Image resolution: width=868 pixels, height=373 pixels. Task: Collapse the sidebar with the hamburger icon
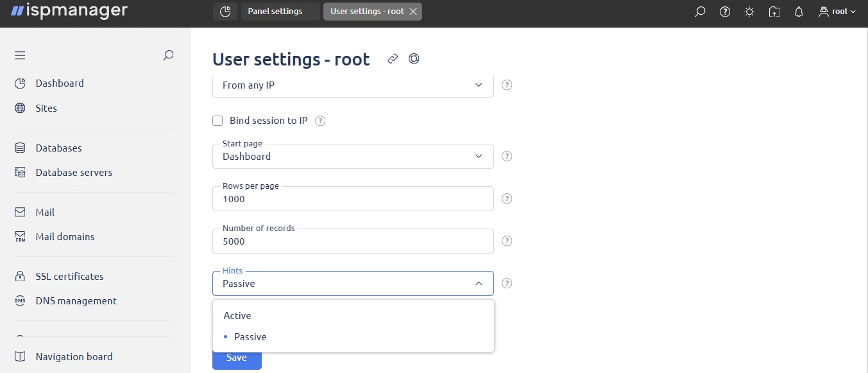pos(20,55)
